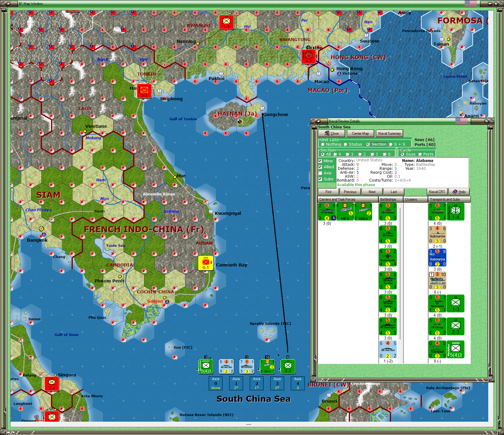The height and width of the screenshot is (435, 504).
Task: Select the tan Submarine counter
Action: coord(437,235)
